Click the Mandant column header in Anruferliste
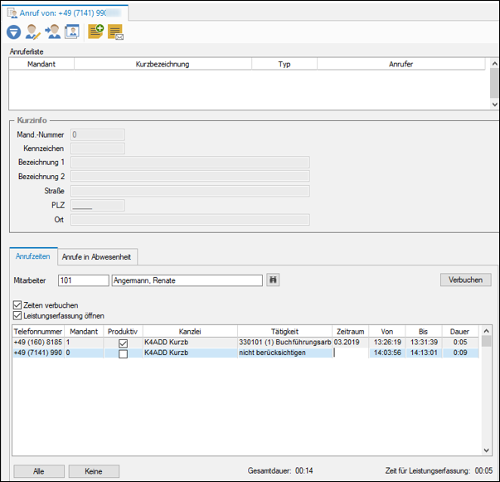Screen dimensions: 500x482 [41, 64]
